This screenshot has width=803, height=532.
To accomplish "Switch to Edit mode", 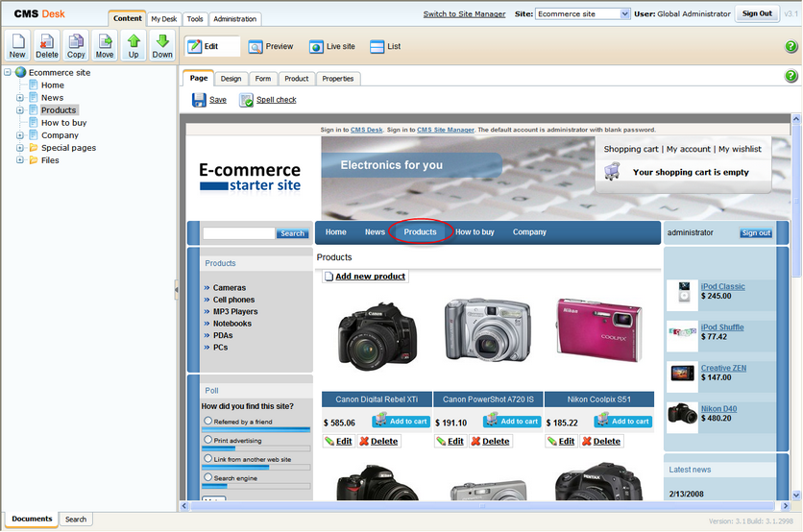I will click(x=212, y=47).
